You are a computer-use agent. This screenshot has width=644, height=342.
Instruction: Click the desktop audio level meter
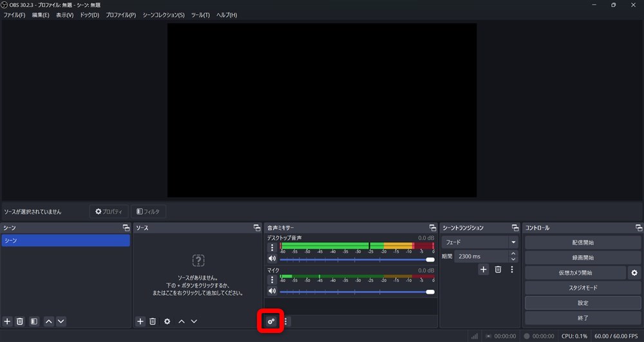(357, 246)
